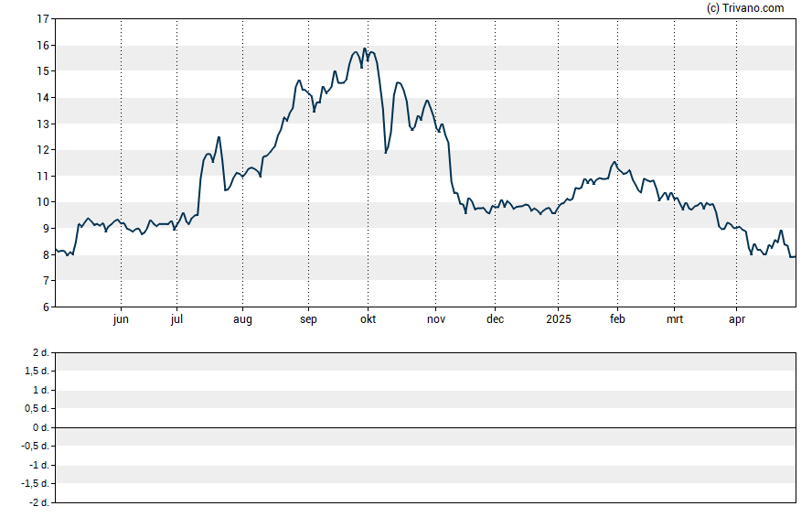
Task: Click the price axis value 8
Action: pos(46,255)
